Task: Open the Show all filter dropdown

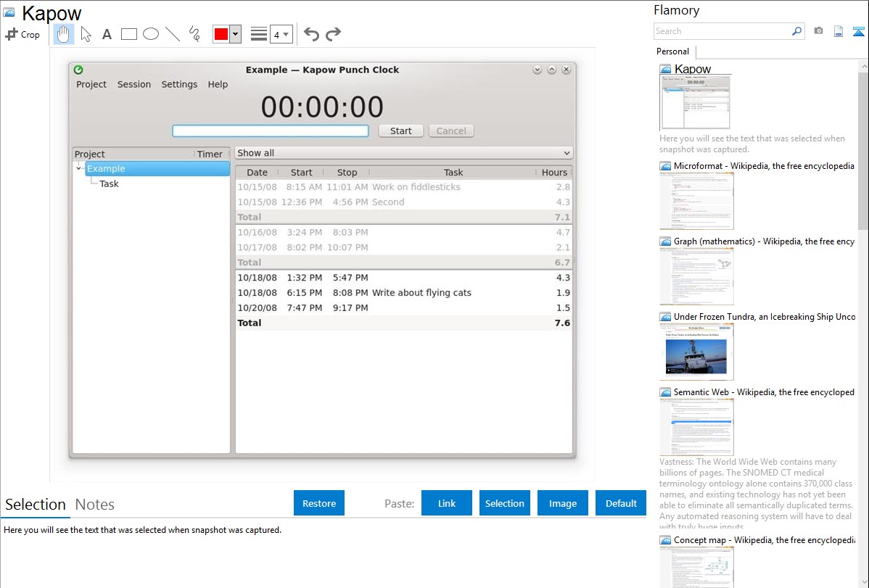Action: [x=403, y=153]
